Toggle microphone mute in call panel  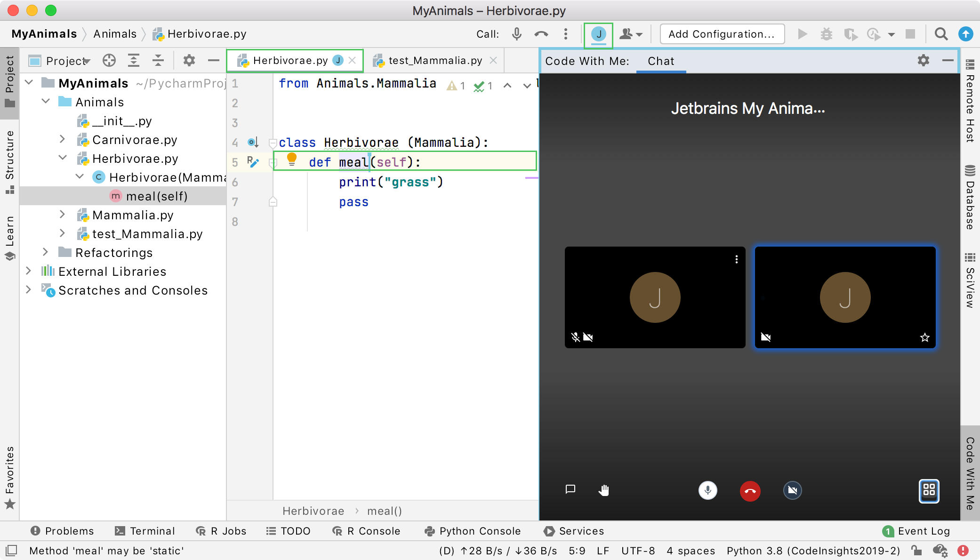708,491
